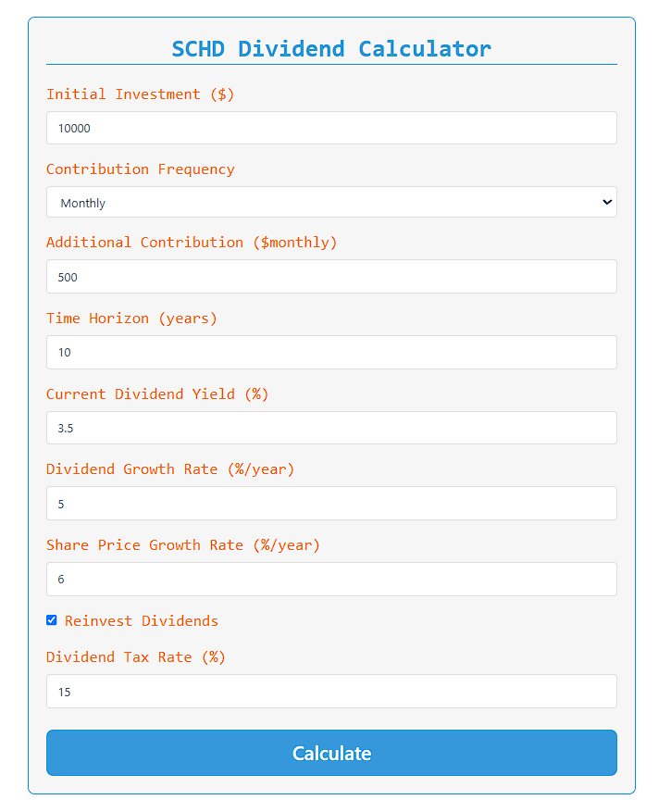Click the Initial Investment ($) label

pyautogui.click(x=141, y=94)
